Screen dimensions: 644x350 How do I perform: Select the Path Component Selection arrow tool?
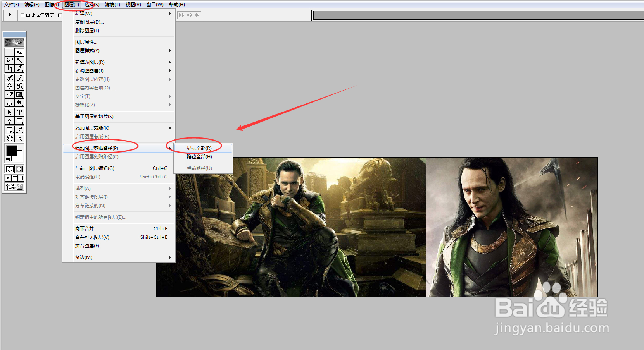coord(10,112)
